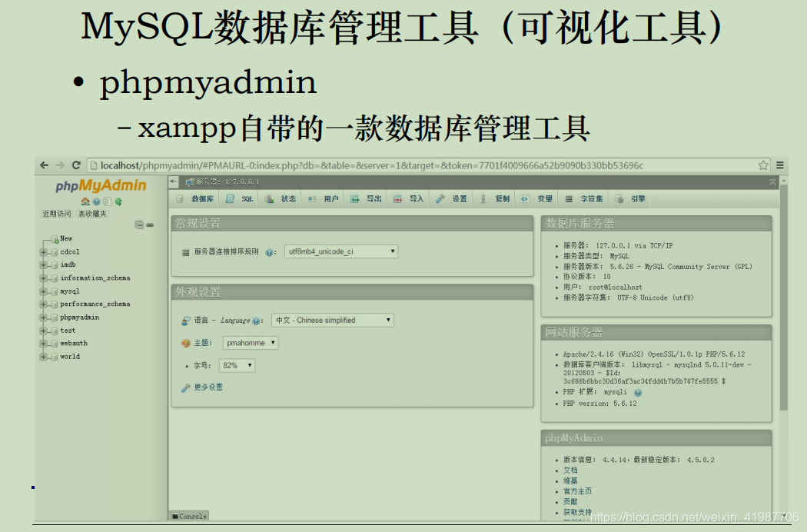The image size is (807, 532).
Task: Open the SQL tab
Action: [240, 199]
